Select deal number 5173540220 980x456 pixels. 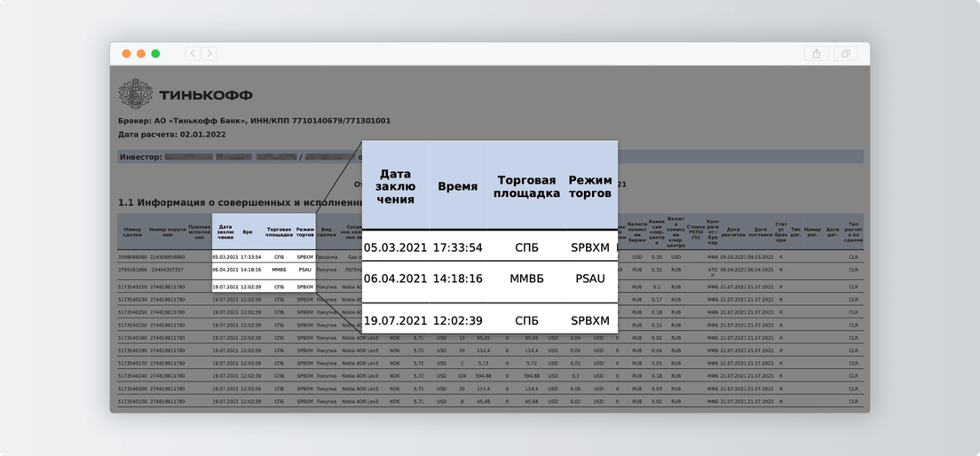click(132, 325)
